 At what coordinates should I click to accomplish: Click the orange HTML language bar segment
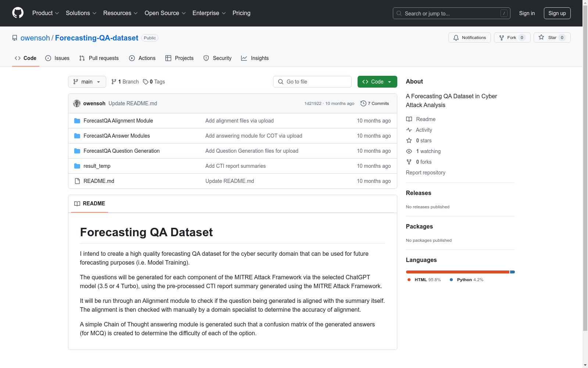click(x=458, y=272)
